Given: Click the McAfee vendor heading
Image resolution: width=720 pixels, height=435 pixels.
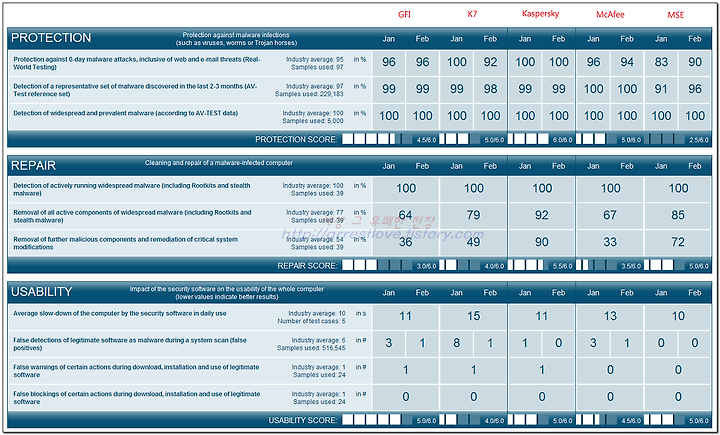Looking at the screenshot, I should (610, 15).
